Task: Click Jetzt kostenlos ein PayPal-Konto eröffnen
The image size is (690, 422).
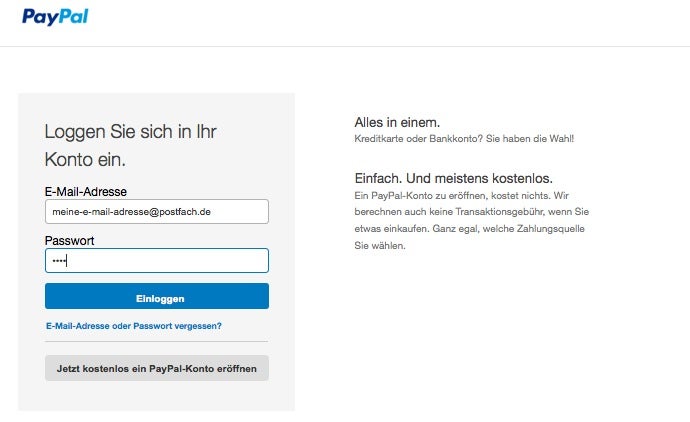Action: point(157,368)
